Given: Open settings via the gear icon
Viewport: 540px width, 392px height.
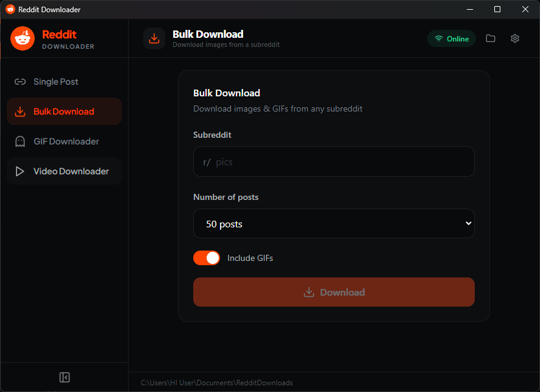Looking at the screenshot, I should click(514, 38).
